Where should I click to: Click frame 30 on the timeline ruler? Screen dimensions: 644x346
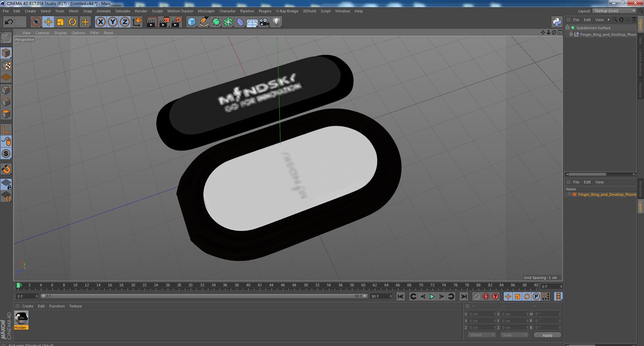pyautogui.click(x=190, y=285)
